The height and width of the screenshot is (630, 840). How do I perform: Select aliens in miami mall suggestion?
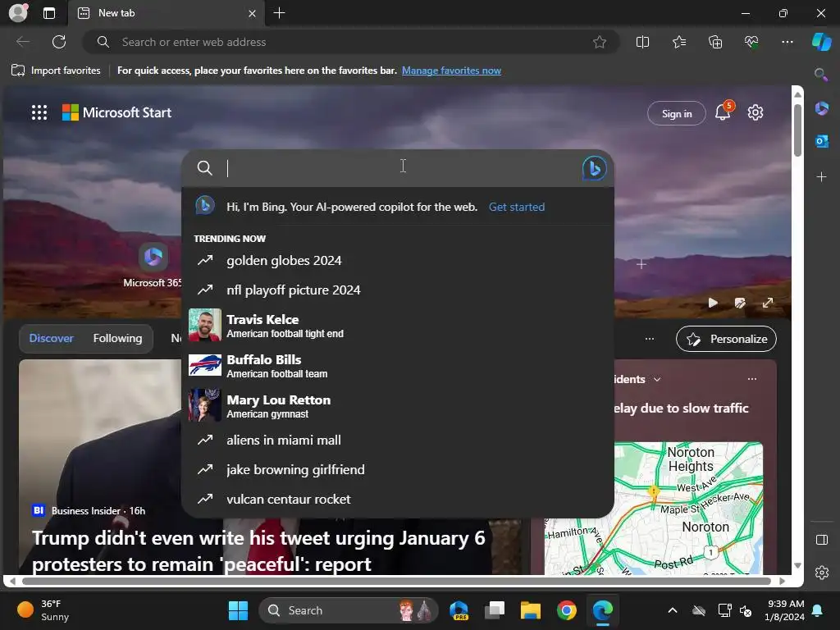click(x=398, y=440)
